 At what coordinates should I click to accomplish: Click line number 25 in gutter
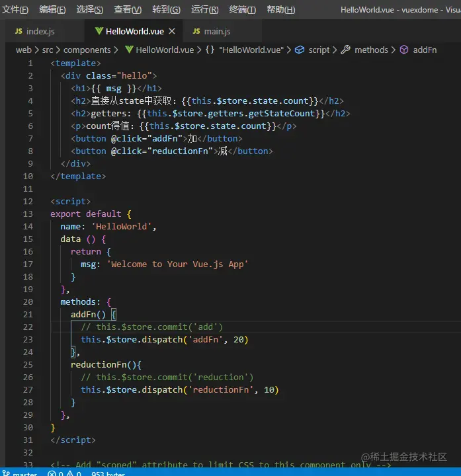pyautogui.click(x=28, y=364)
